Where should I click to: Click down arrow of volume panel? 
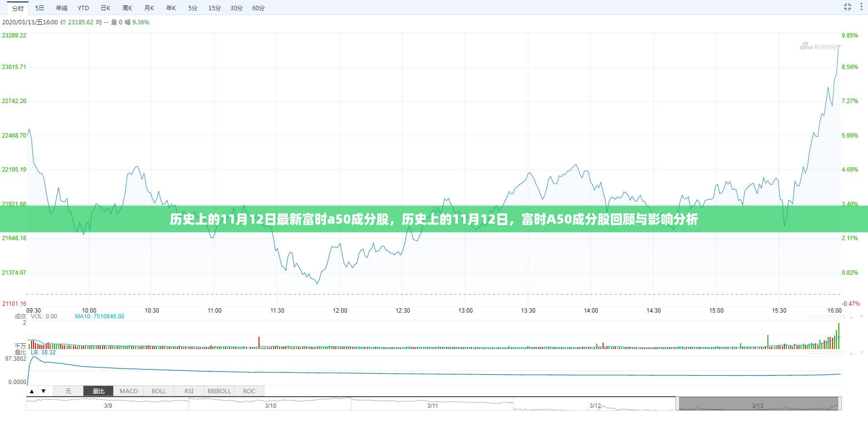[861, 316]
